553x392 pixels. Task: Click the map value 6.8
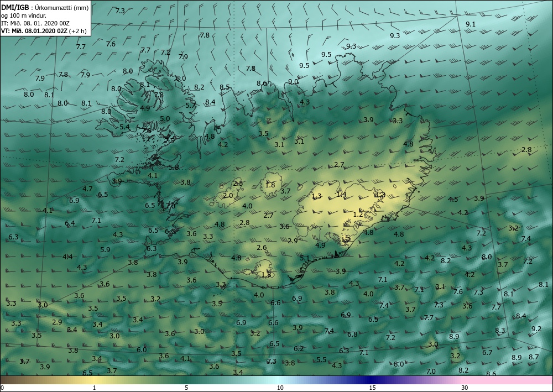pyautogui.click(x=352, y=334)
